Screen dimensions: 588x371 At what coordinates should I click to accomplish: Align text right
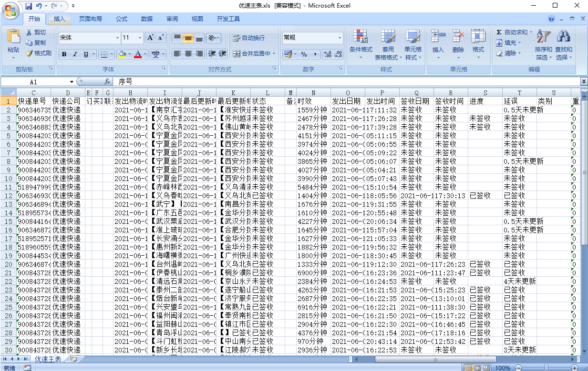coord(199,54)
